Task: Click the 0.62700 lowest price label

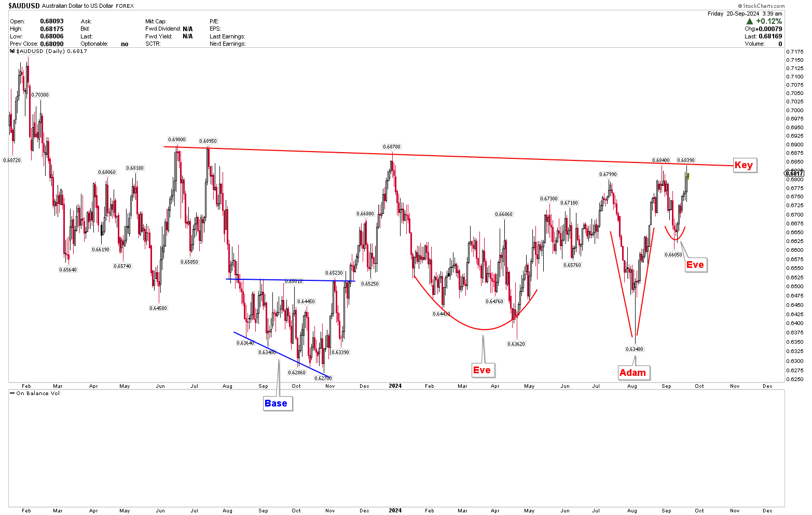Action: click(x=323, y=378)
